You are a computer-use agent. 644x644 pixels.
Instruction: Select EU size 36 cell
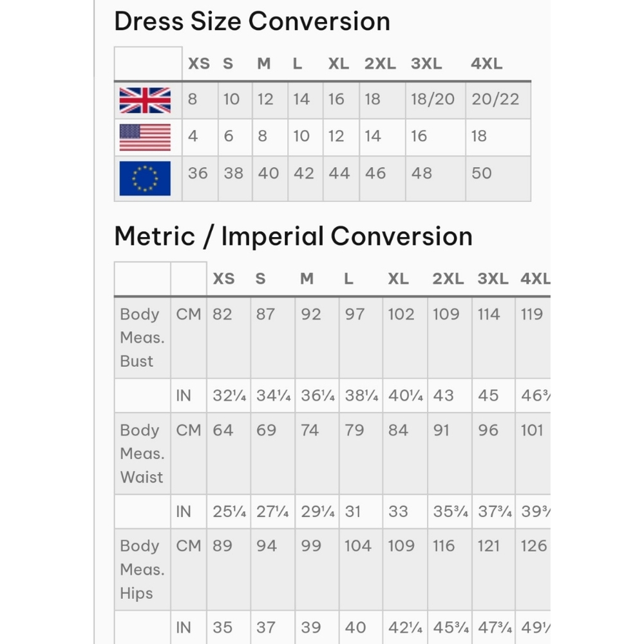(200, 178)
